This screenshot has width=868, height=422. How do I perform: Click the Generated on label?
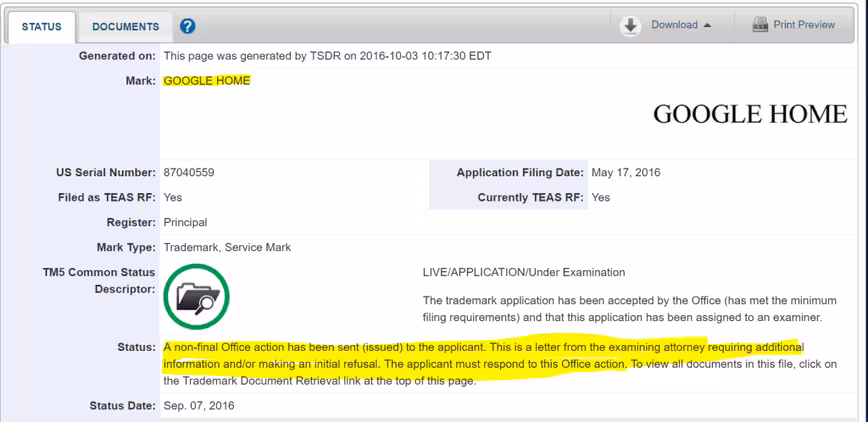click(x=117, y=56)
